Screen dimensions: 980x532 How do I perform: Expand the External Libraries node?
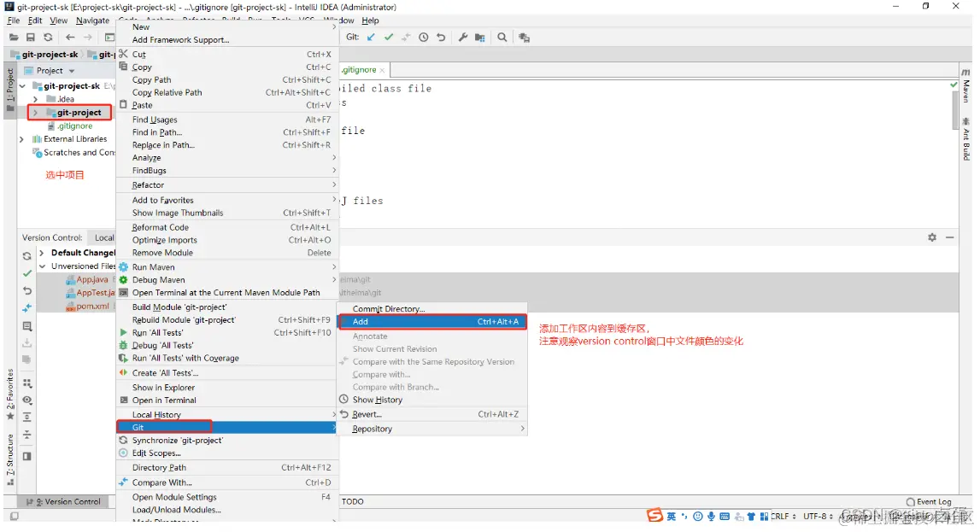click(22, 139)
